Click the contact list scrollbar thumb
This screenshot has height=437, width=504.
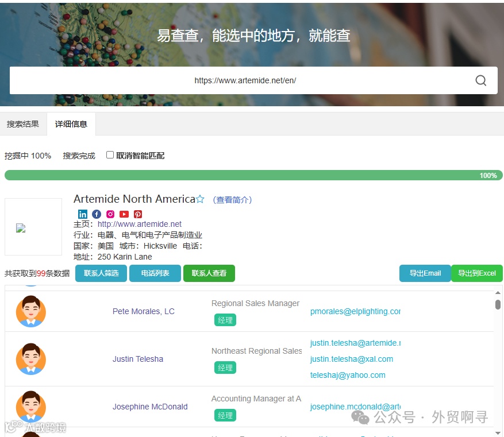498,304
